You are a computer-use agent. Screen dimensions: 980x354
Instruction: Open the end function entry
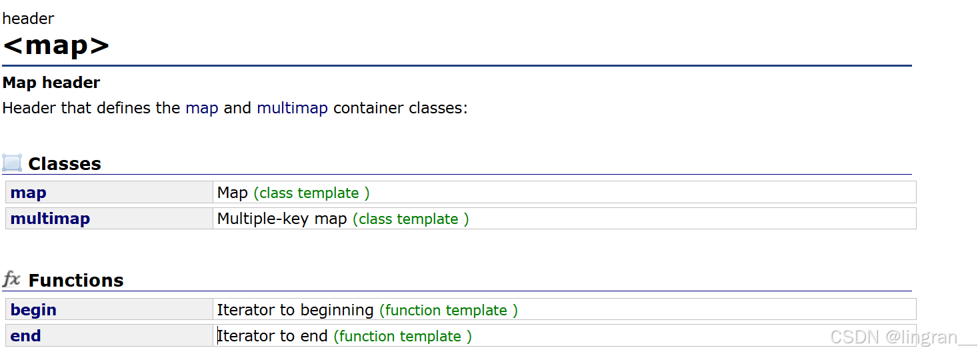[x=25, y=336]
